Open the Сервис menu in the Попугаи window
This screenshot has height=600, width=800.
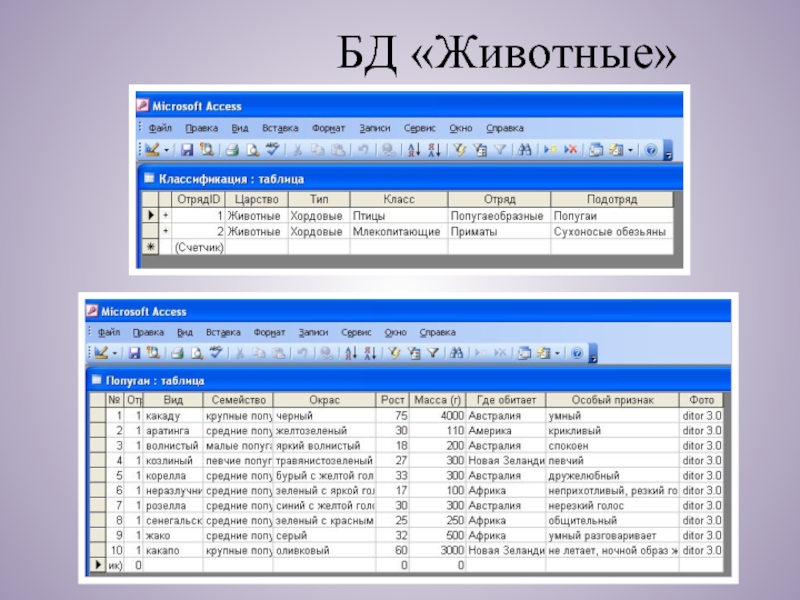tap(356, 332)
